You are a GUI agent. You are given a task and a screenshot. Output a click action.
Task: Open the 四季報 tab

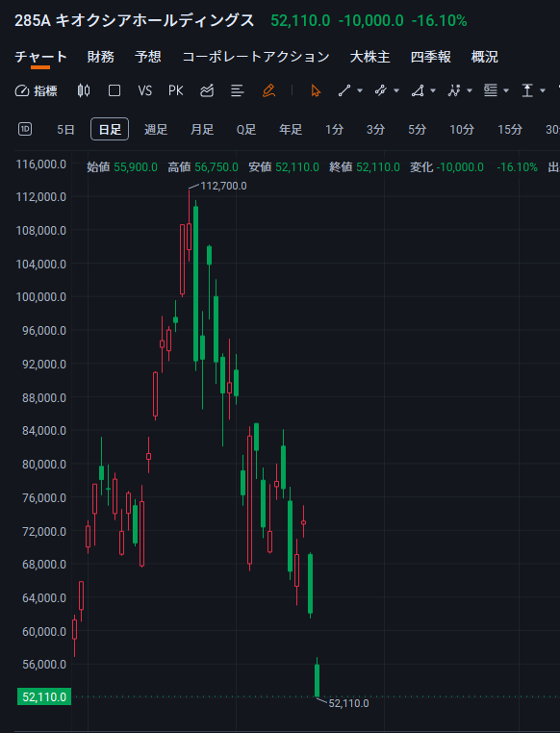click(x=430, y=57)
